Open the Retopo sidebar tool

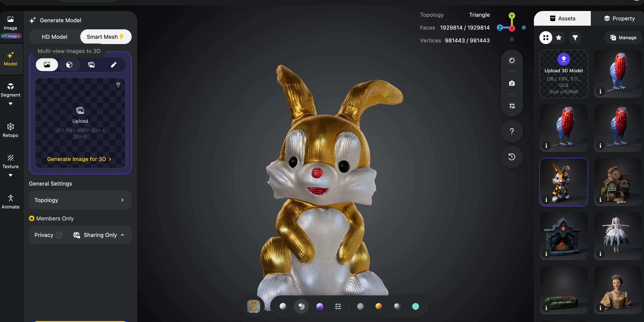click(x=10, y=130)
